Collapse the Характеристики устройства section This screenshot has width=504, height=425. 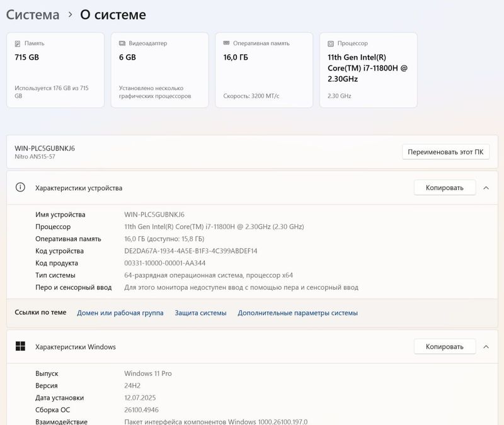pos(486,188)
